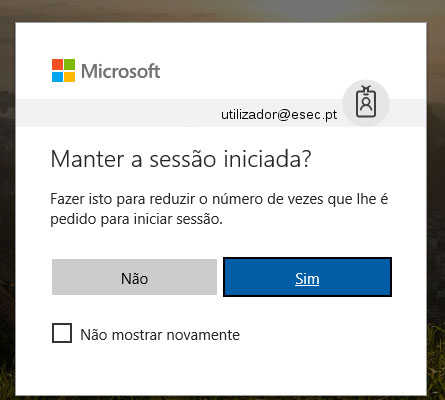This screenshot has width=445, height=400.
Task: Click the red square of Microsoft logo
Action: [x=57, y=65]
